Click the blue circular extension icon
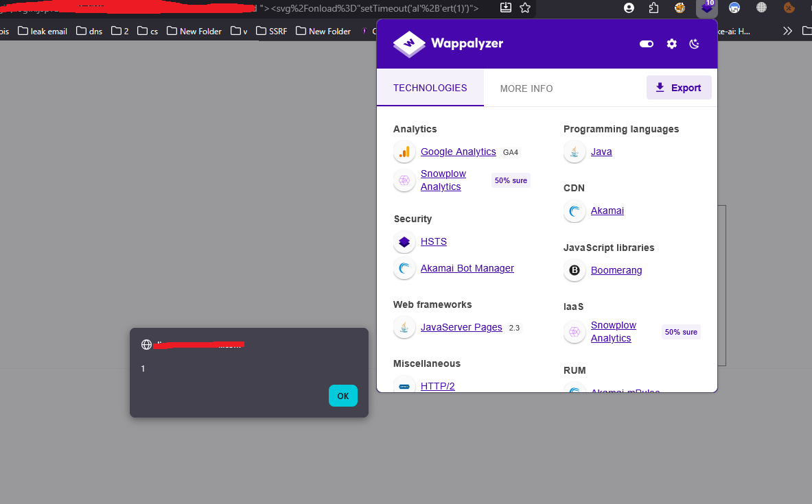Viewport: 812px width, 504px height. (734, 8)
